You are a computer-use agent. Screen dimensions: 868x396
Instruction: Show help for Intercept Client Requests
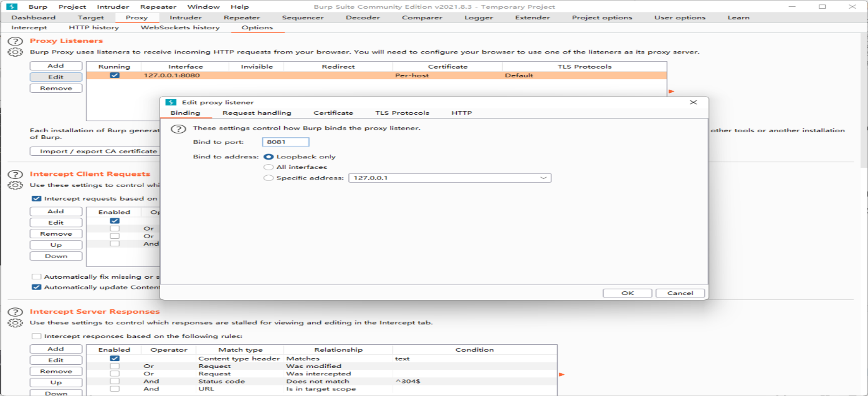pyautogui.click(x=15, y=174)
